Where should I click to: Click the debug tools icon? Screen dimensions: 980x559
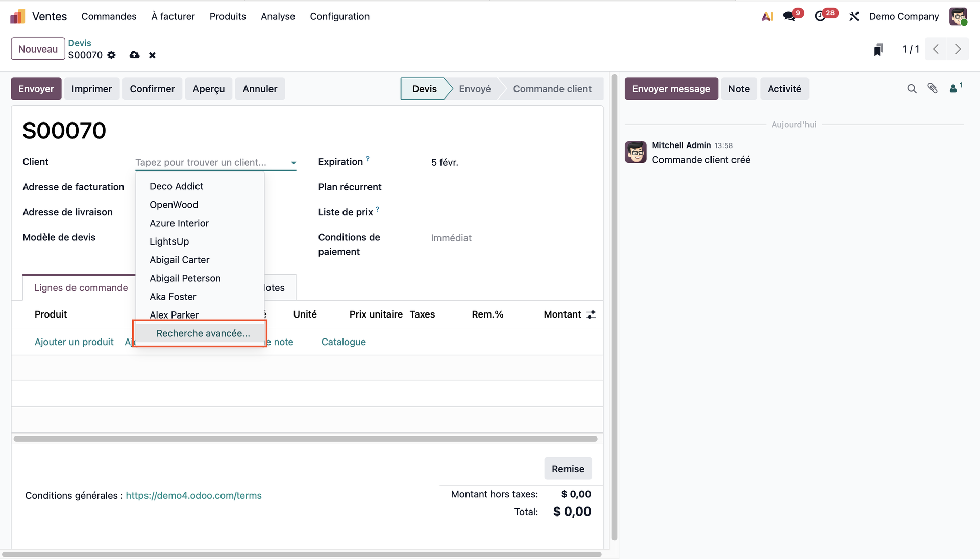pyautogui.click(x=854, y=16)
